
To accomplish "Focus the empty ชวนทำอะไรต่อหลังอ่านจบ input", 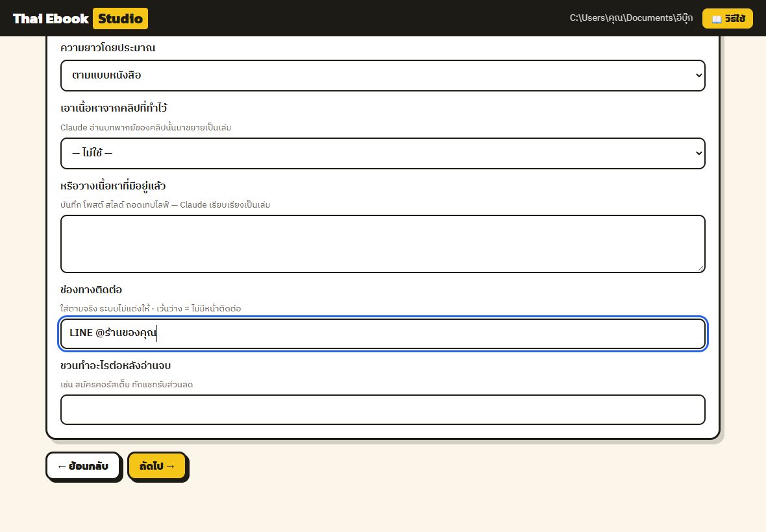I will [x=382, y=409].
